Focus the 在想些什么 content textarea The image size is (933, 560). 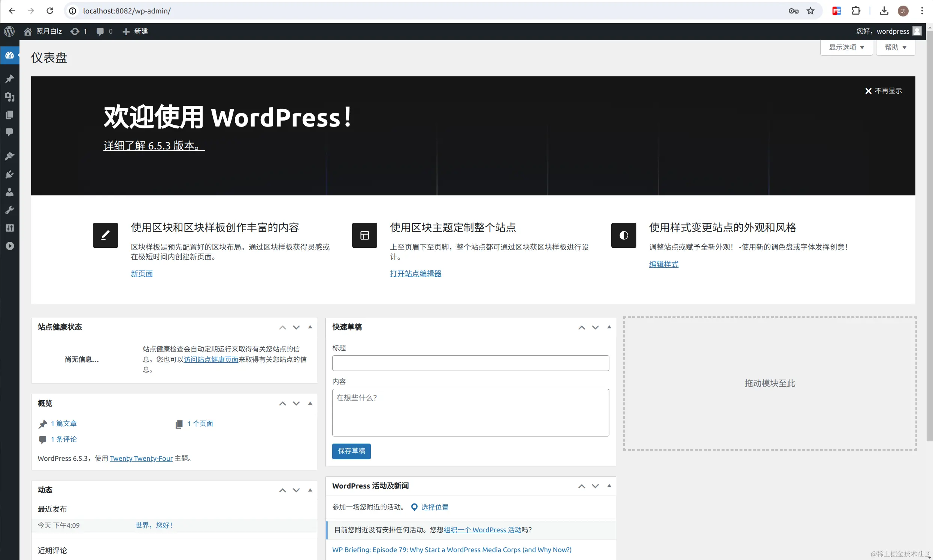[470, 413]
